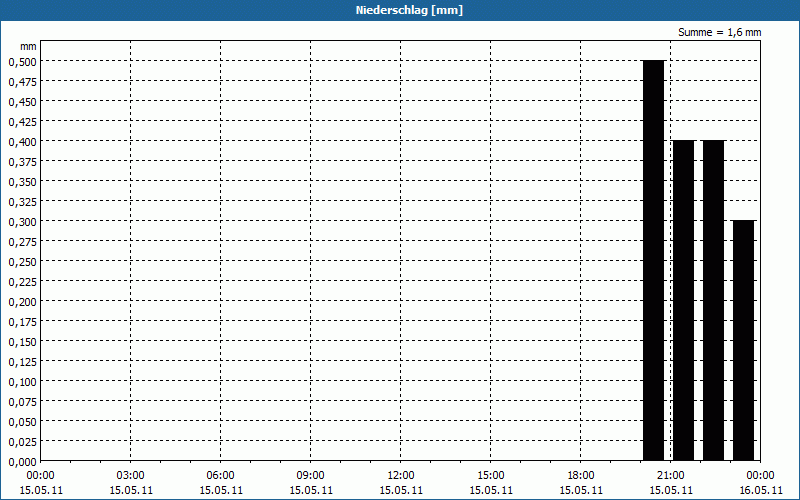800x500 pixels.
Task: Click the 0,400 bar beside the 0,300 bar
Action: 713,301
